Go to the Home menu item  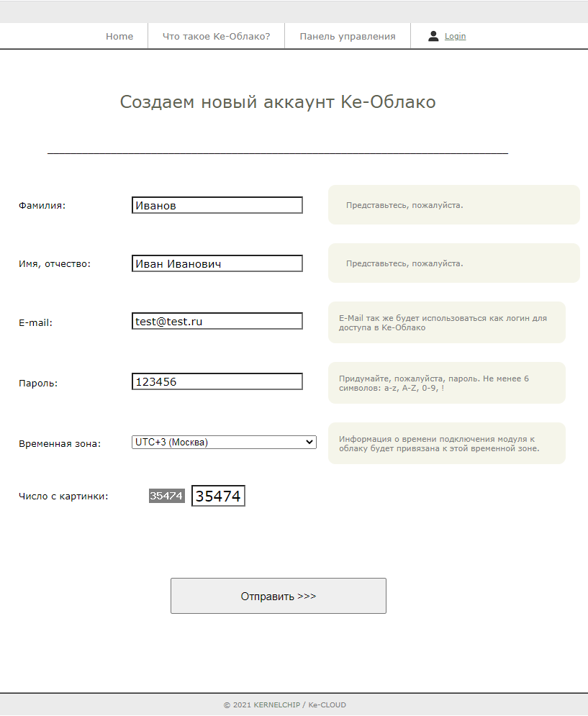[119, 36]
